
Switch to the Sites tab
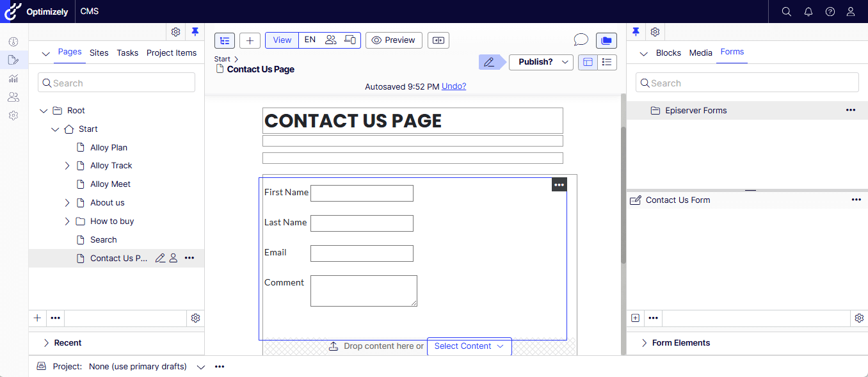coord(99,52)
